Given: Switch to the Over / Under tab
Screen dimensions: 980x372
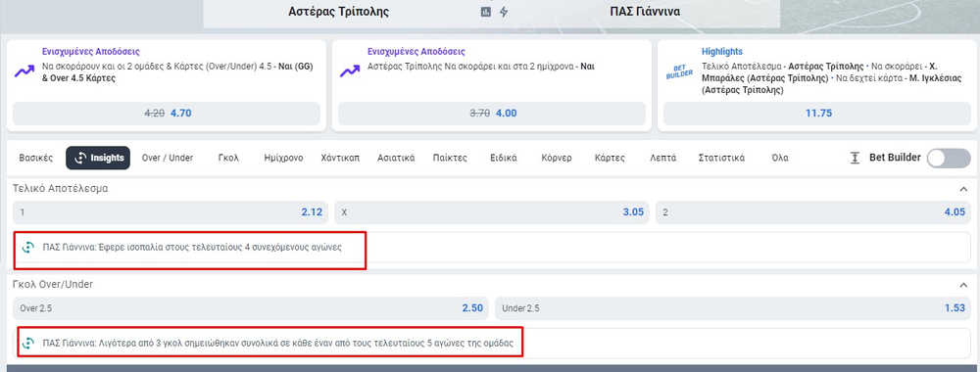Looking at the screenshot, I should (168, 158).
